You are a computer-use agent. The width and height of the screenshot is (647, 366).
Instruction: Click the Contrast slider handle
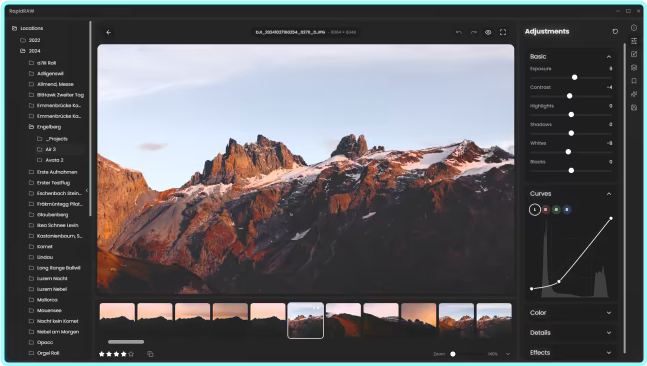tap(569, 96)
